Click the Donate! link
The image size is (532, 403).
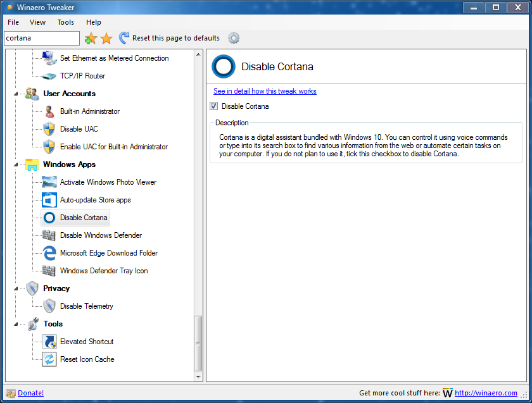coord(30,393)
